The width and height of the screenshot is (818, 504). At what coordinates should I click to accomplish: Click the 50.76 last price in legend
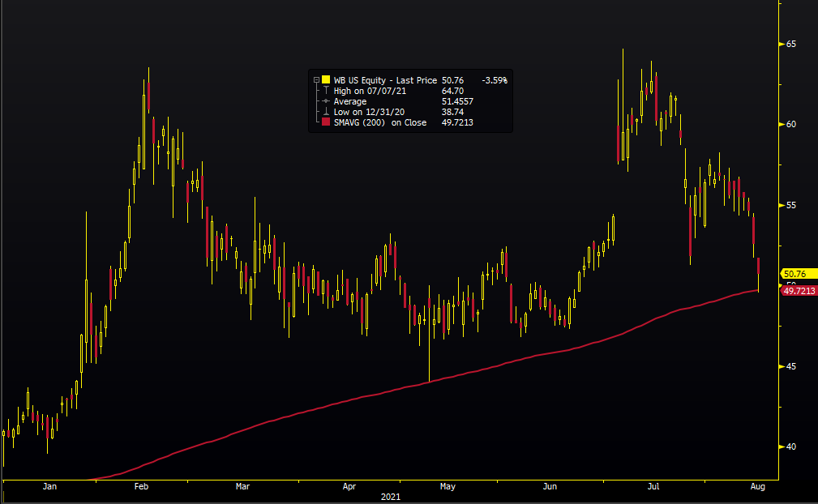click(452, 80)
